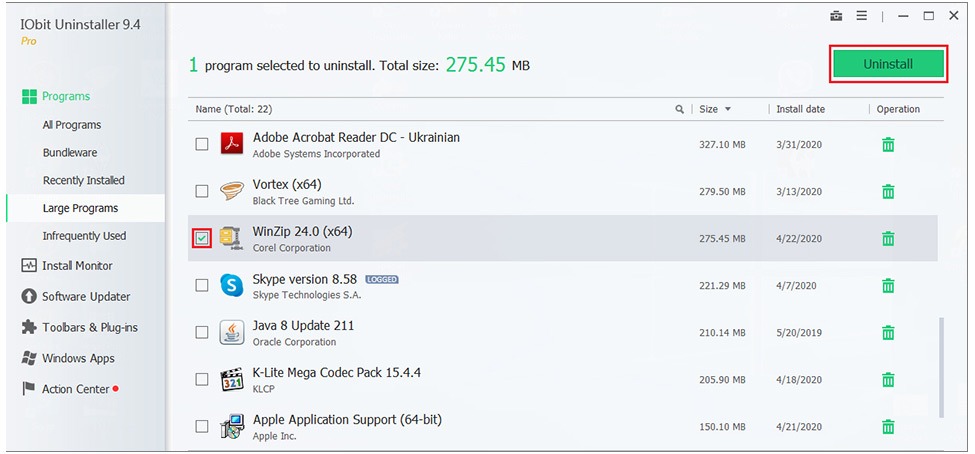Click trash icon for Adobe Acrobat Reader DC
975x454 pixels.
pos(888,145)
